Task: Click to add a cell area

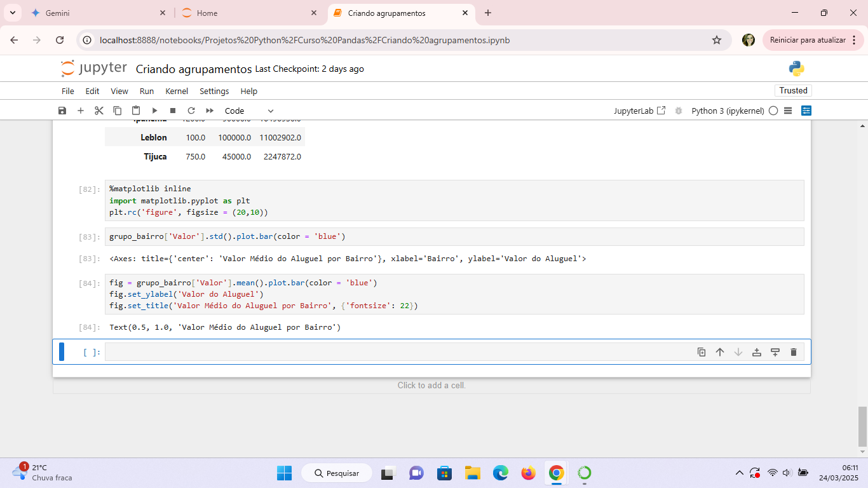Action: [431, 385]
